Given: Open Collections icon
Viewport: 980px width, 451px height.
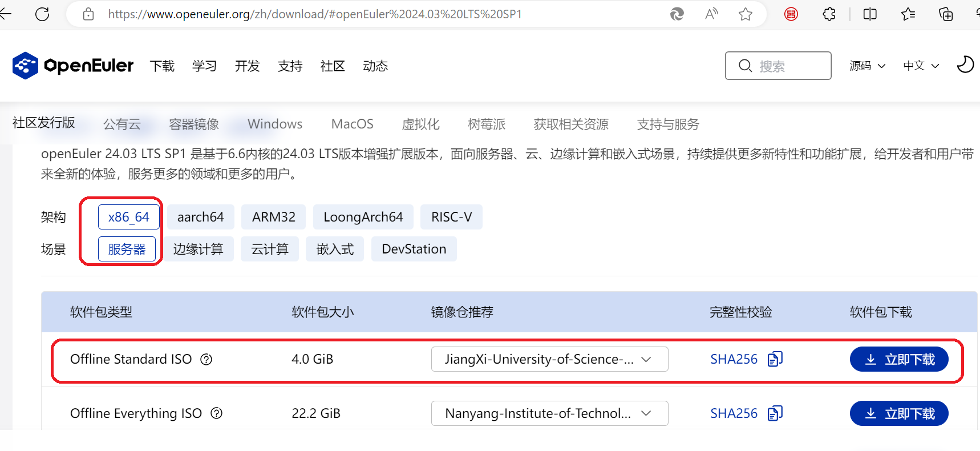Looking at the screenshot, I should (946, 14).
